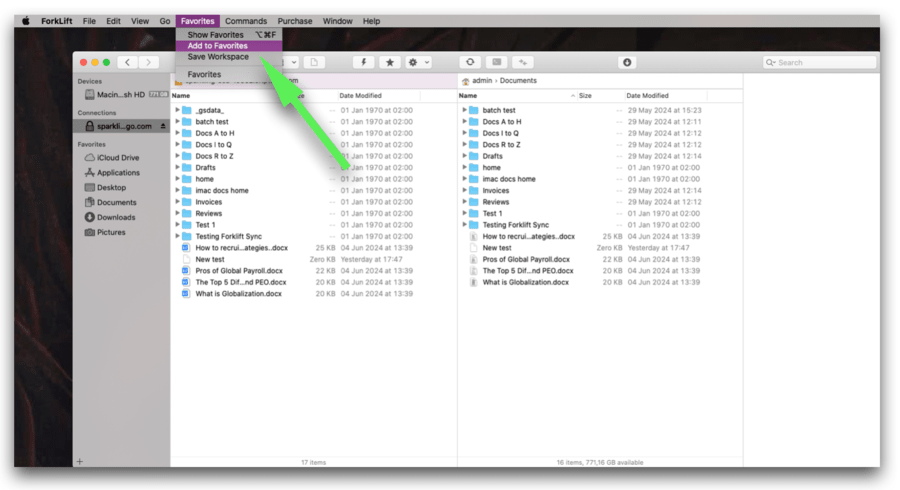Image resolution: width=900 pixels, height=490 pixels.
Task: Expand Testing Forklift Sync in left pane
Action: (177, 236)
